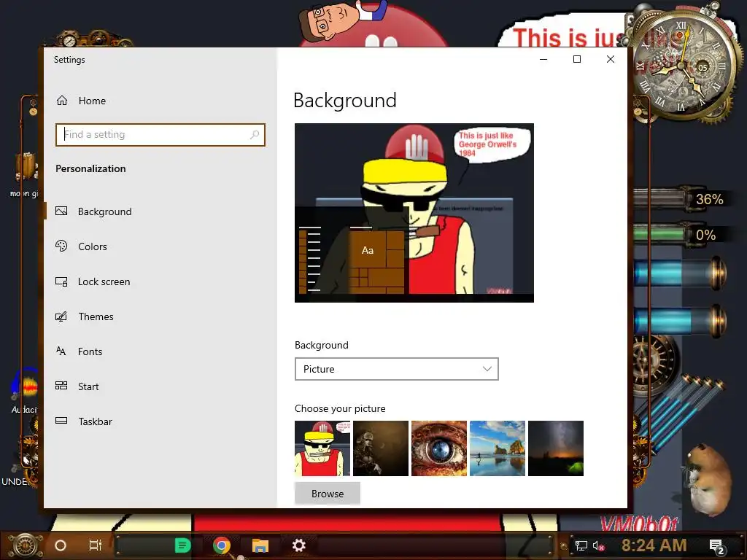The width and height of the screenshot is (747, 560).
Task: Launch Google Chrome from the taskbar
Action: 222,545
